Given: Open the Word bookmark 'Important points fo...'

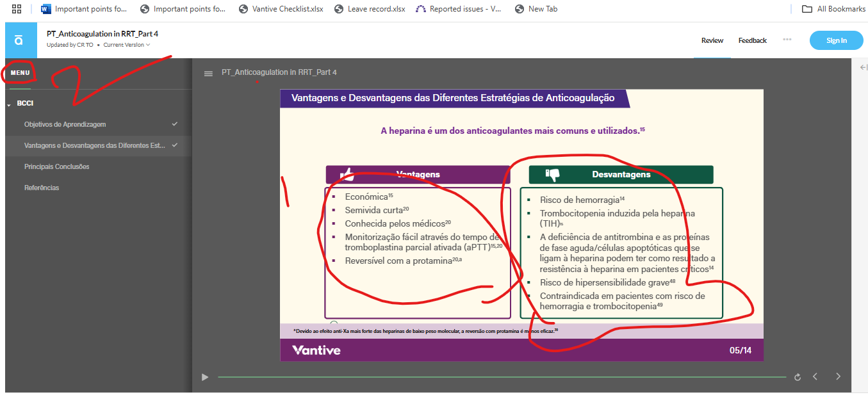Looking at the screenshot, I should (83, 9).
